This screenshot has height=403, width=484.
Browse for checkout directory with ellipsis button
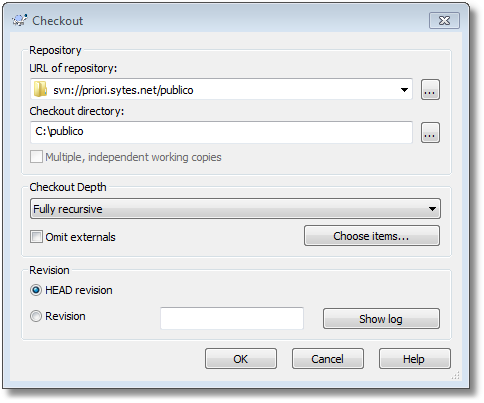coord(430,133)
